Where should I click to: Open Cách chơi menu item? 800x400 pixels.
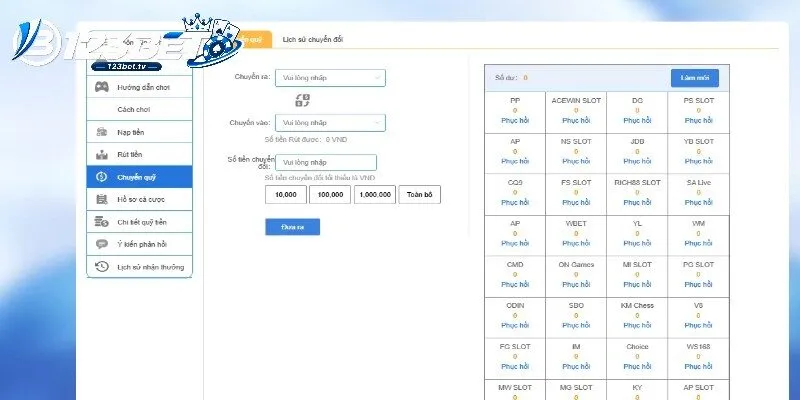[x=139, y=109]
